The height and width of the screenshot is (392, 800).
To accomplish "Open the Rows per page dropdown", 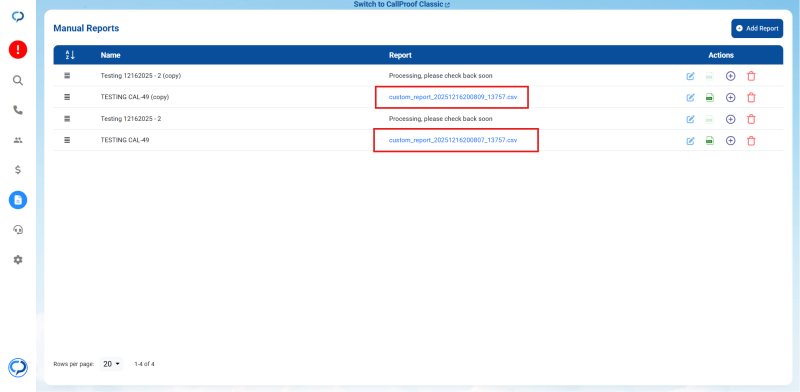I will click(111, 364).
